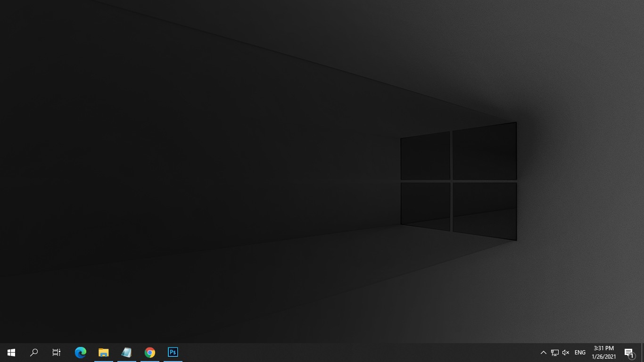Image resolution: width=644 pixels, height=362 pixels.
Task: Click the 1/26/2021 date in the tray
Action: pyautogui.click(x=603, y=357)
